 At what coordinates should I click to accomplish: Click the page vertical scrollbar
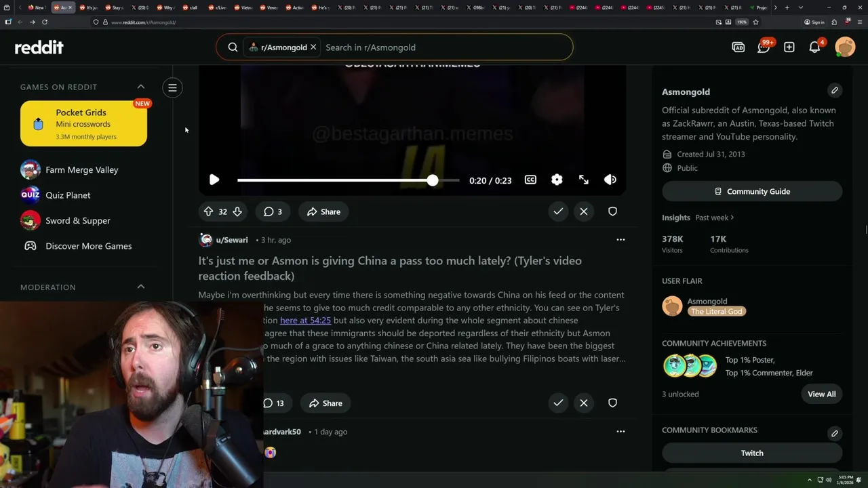(865, 230)
